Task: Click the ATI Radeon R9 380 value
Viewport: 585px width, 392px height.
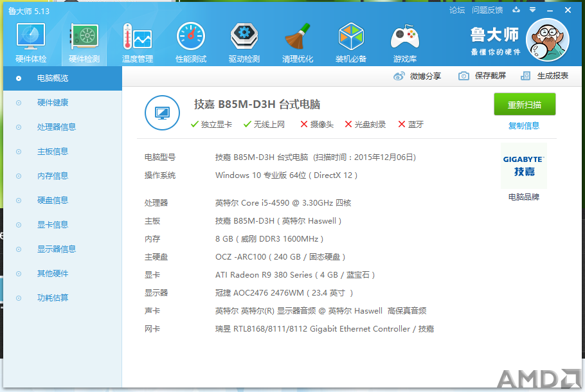Action: (295, 275)
